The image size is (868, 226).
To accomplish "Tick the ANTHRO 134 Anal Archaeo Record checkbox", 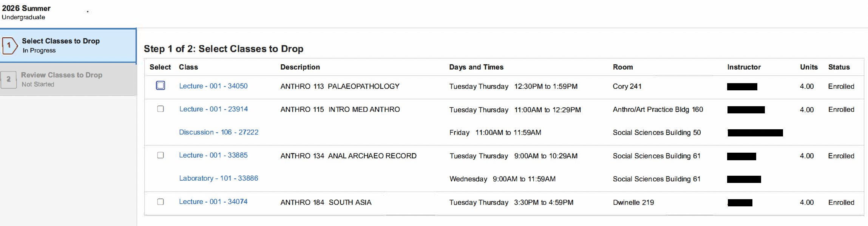I will click(161, 155).
